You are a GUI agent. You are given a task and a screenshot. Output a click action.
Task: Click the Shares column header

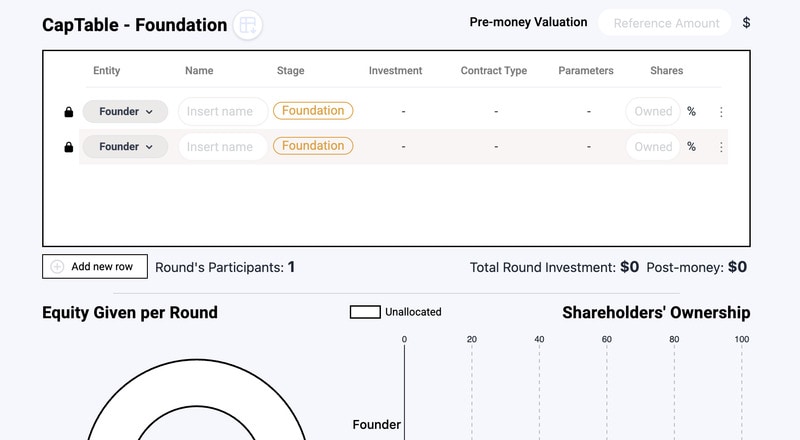(667, 71)
